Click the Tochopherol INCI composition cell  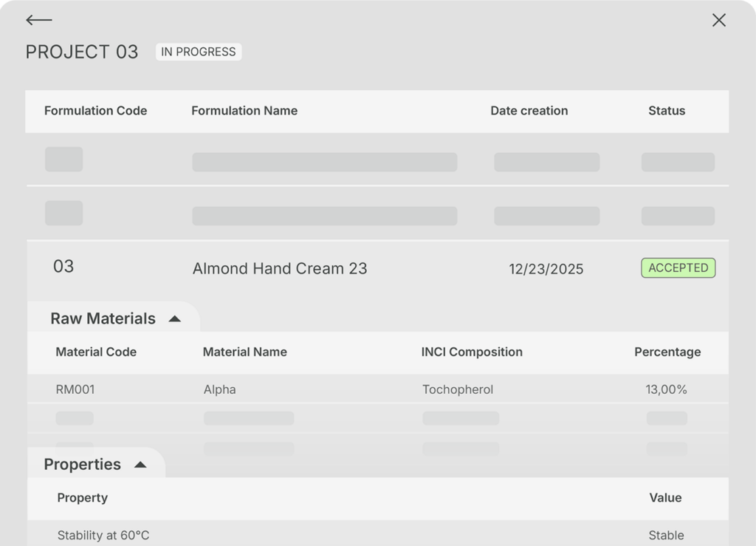[x=457, y=389]
